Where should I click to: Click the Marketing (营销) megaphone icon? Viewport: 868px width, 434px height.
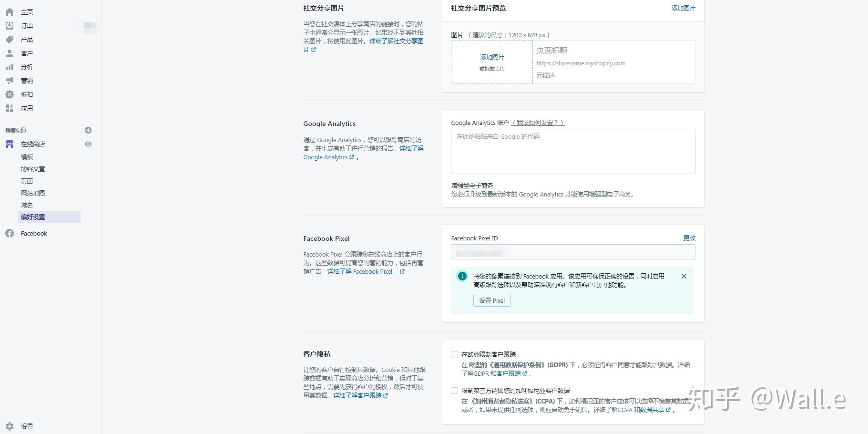pos(10,81)
